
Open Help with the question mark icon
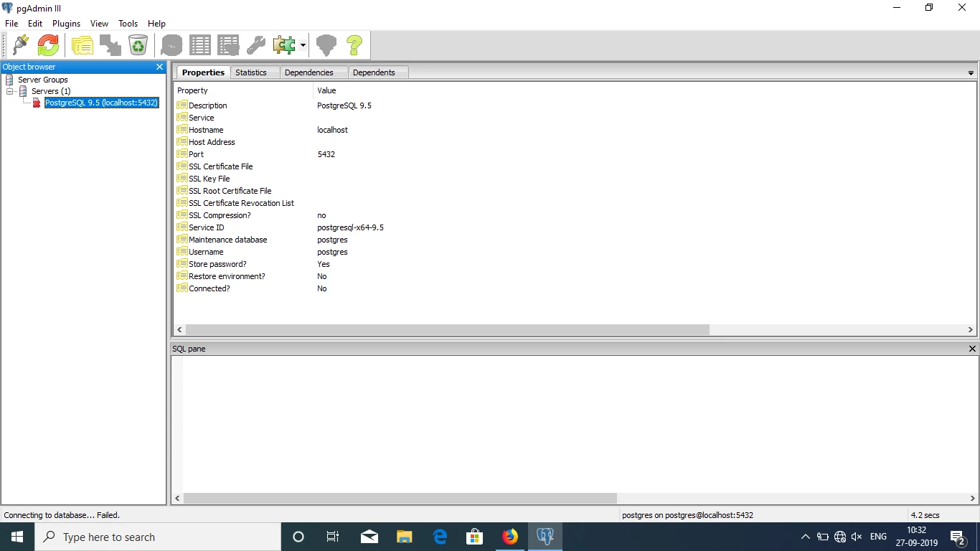coord(354,45)
